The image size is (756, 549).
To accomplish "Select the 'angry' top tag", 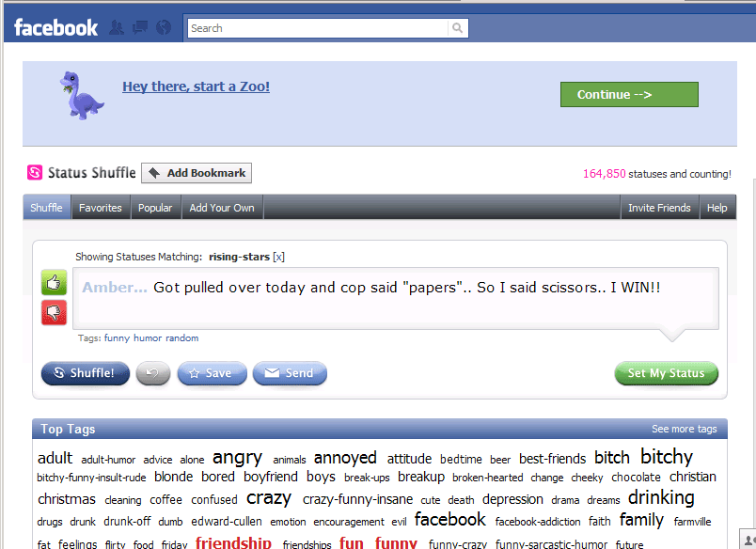I will (x=237, y=458).
